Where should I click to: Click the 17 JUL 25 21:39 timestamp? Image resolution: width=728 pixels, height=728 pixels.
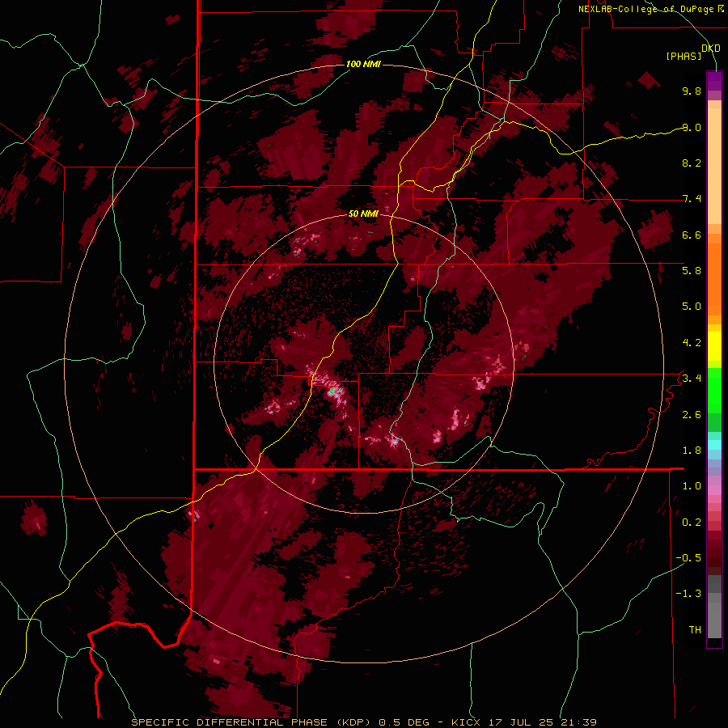(542, 722)
